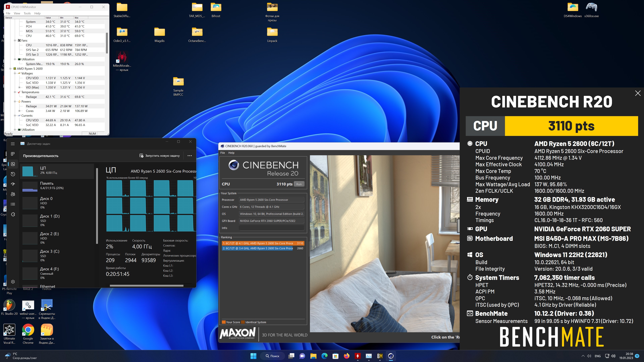
Task: Select x360ce.exe gamepad desktop icon
Action: [x=592, y=10]
